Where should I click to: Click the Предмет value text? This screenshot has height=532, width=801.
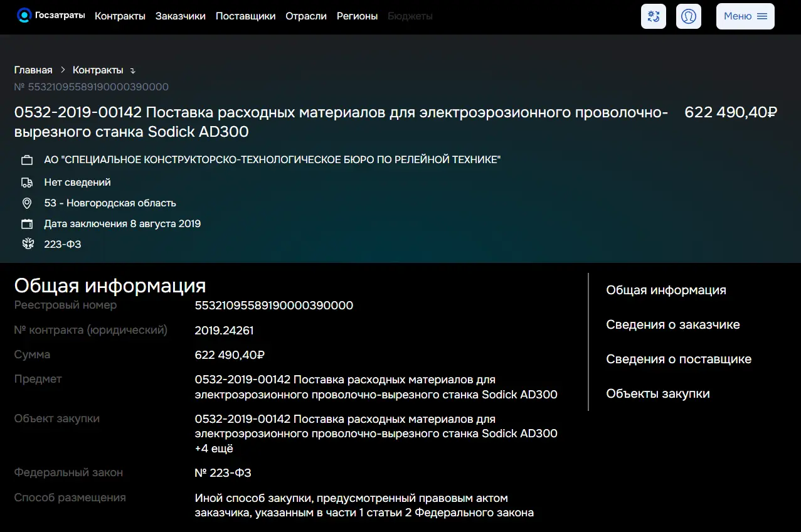[x=376, y=388]
